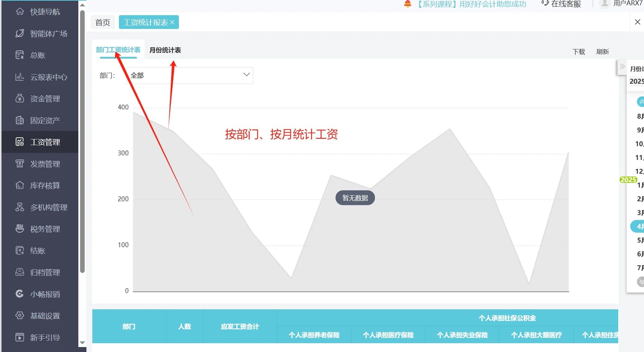The width and height of the screenshot is (644, 352).
Task: Click the notification bell icon
Action: click(x=408, y=4)
